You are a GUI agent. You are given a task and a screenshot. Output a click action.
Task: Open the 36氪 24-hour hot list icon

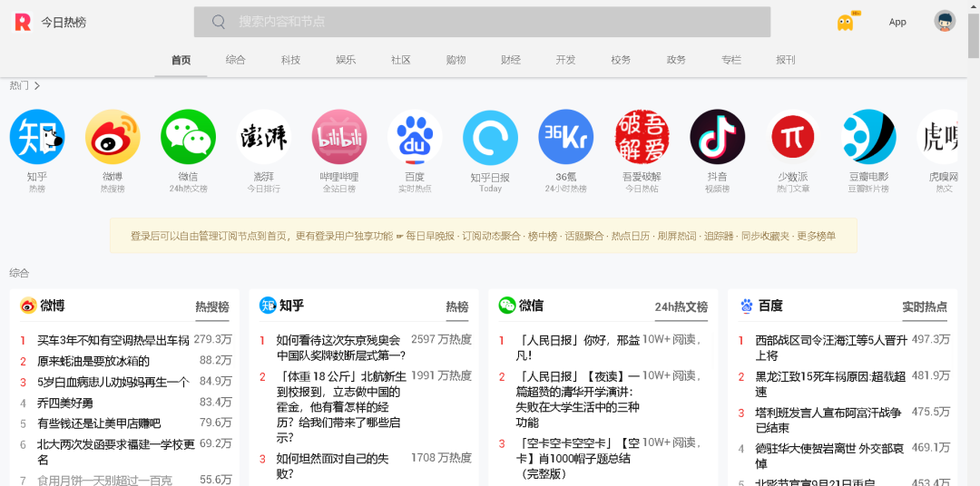coord(566,137)
